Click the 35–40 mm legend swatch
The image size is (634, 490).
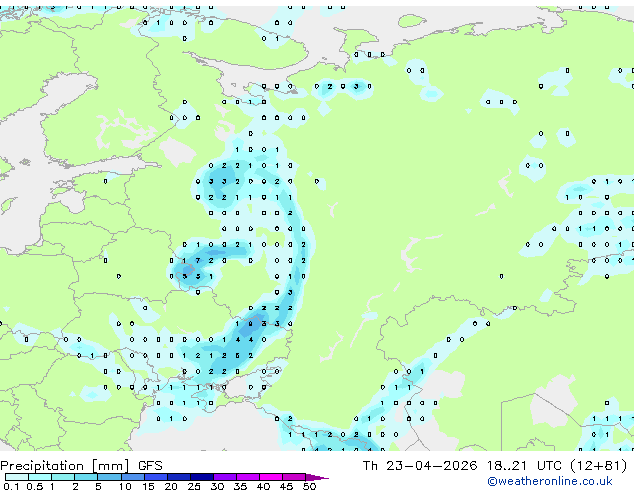[247, 477]
